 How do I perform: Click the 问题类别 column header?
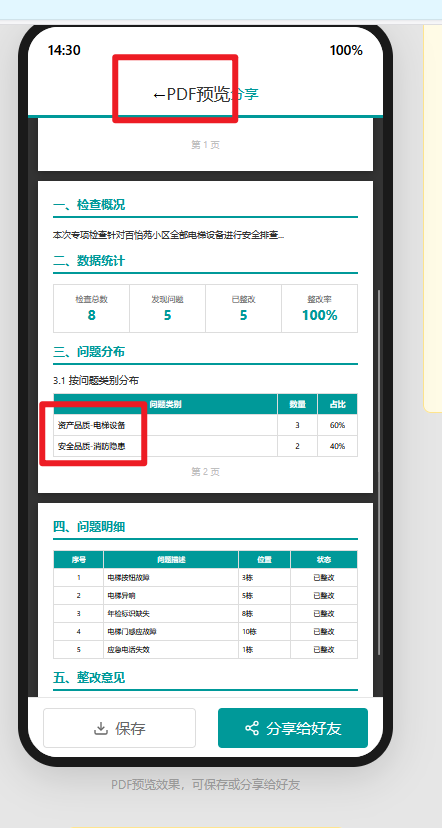click(165, 404)
